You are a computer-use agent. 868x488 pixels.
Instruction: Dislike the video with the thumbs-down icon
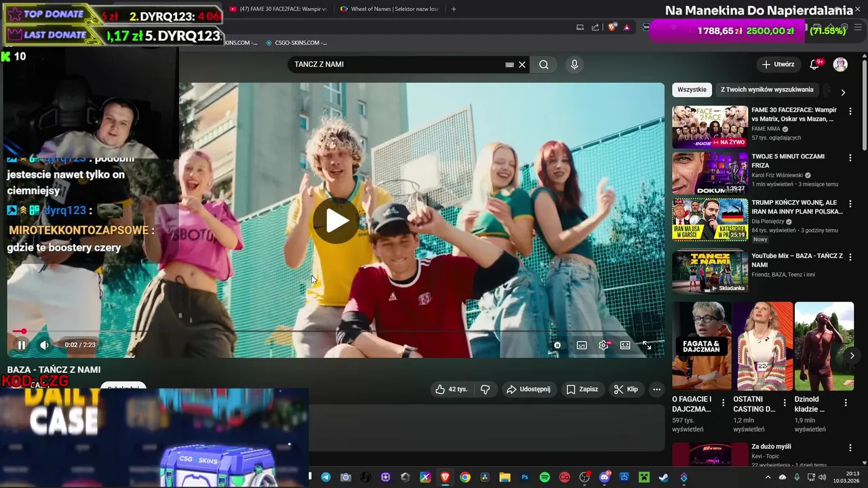[485, 389]
